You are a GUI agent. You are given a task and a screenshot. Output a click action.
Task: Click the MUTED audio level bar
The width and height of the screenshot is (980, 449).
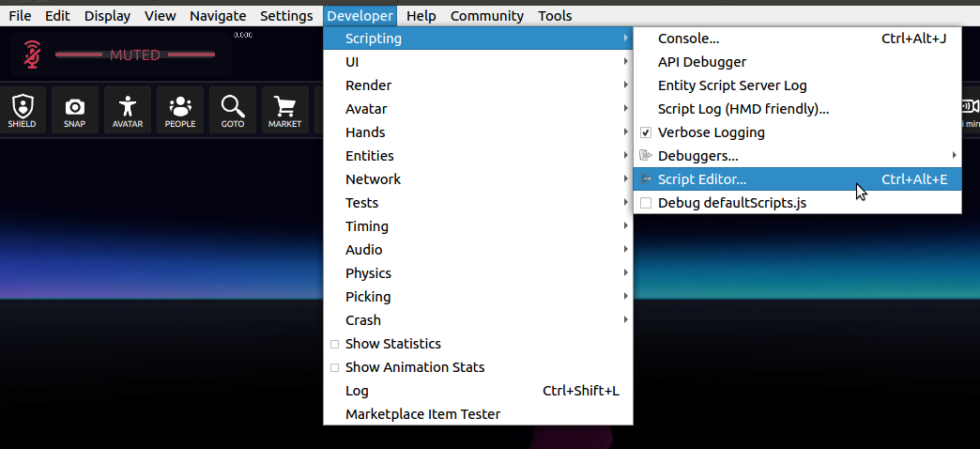click(x=135, y=55)
